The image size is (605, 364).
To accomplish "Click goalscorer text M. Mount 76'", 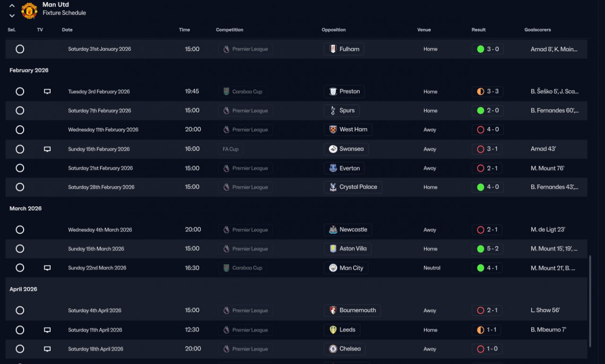I will coord(547,168).
